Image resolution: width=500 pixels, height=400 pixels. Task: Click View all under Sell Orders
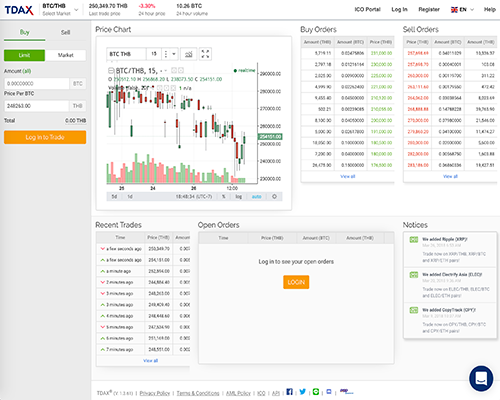point(450,176)
